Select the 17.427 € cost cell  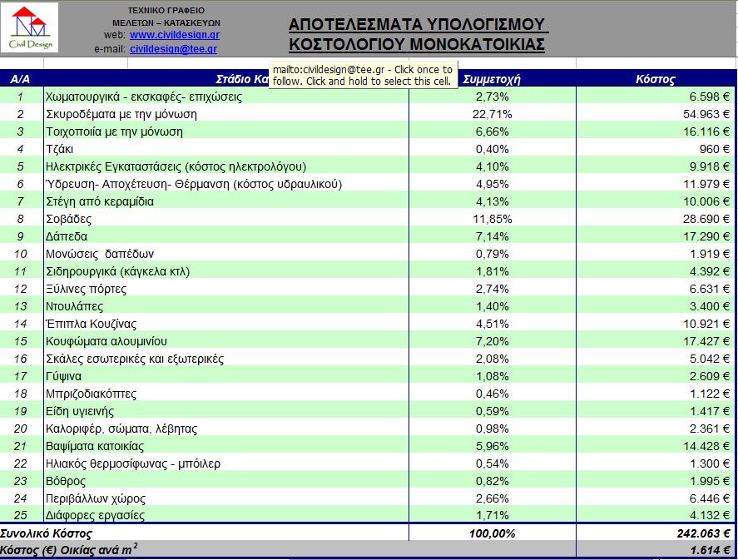click(656, 341)
